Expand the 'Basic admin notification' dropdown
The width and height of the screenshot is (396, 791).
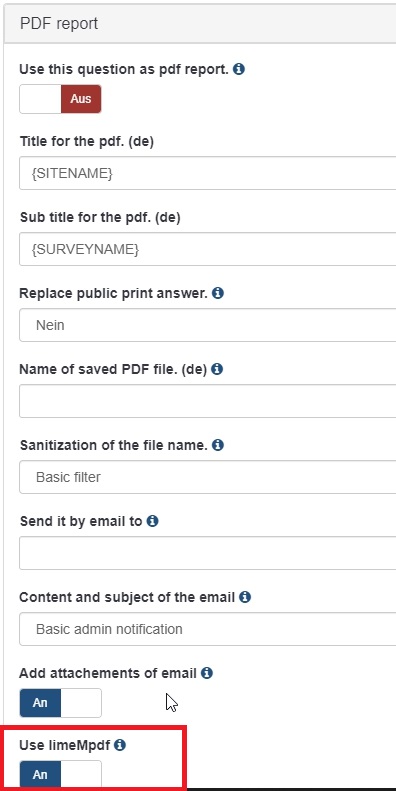[x=207, y=629]
